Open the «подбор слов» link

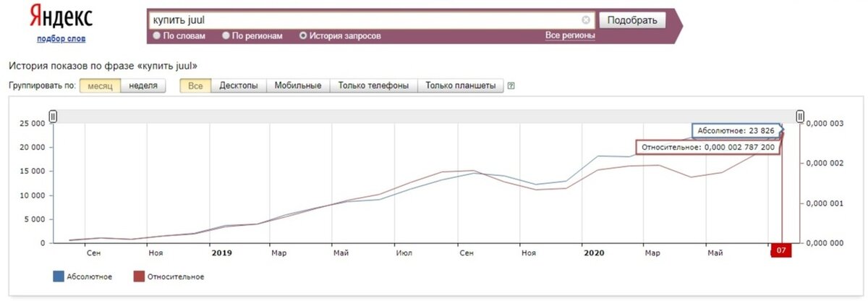point(61,38)
